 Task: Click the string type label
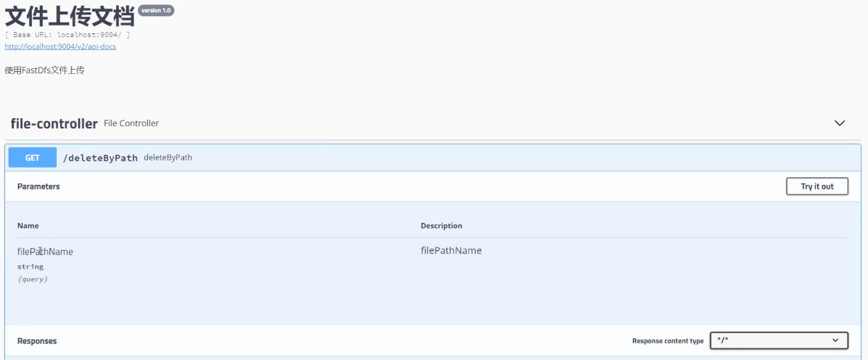click(30, 267)
